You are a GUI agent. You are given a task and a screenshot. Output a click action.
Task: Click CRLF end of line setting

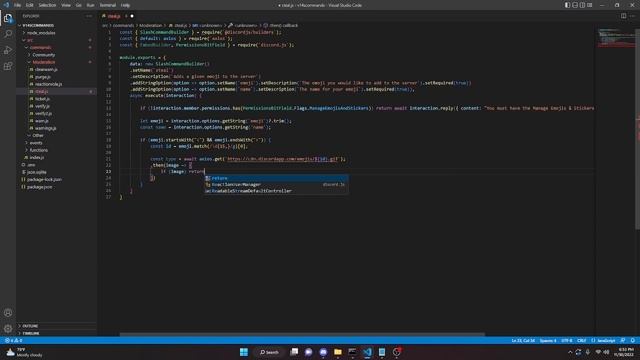(582, 340)
